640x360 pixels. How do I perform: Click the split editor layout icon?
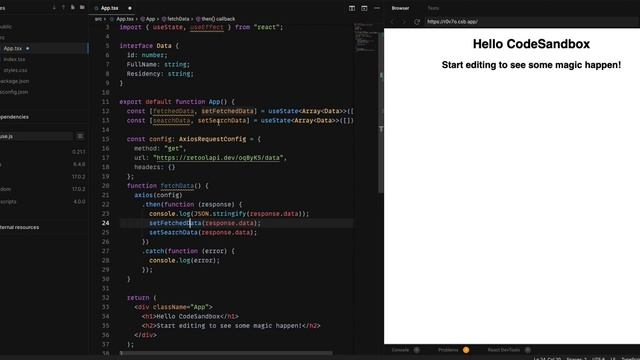click(352, 8)
